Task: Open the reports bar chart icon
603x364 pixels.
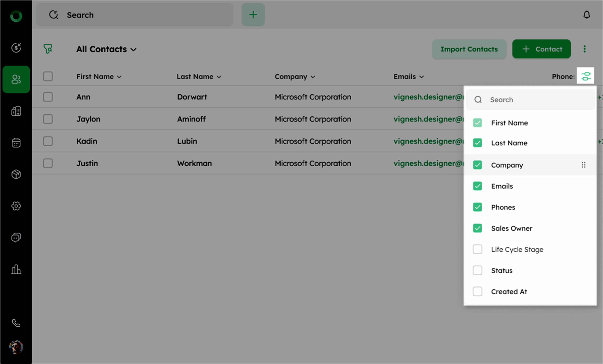Action: tap(16, 269)
